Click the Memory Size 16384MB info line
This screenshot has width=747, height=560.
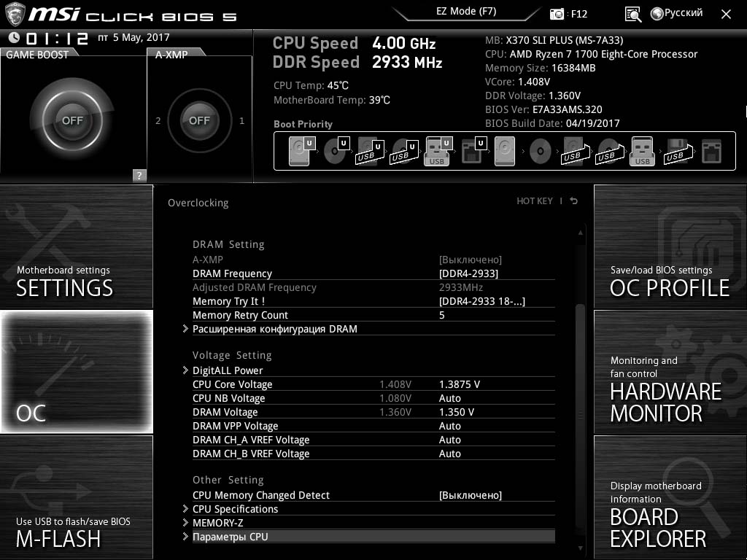pos(541,68)
